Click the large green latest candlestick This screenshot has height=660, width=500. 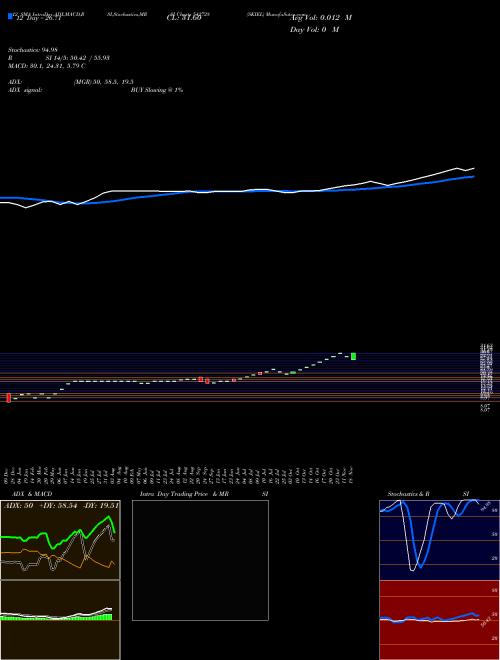coord(354,356)
